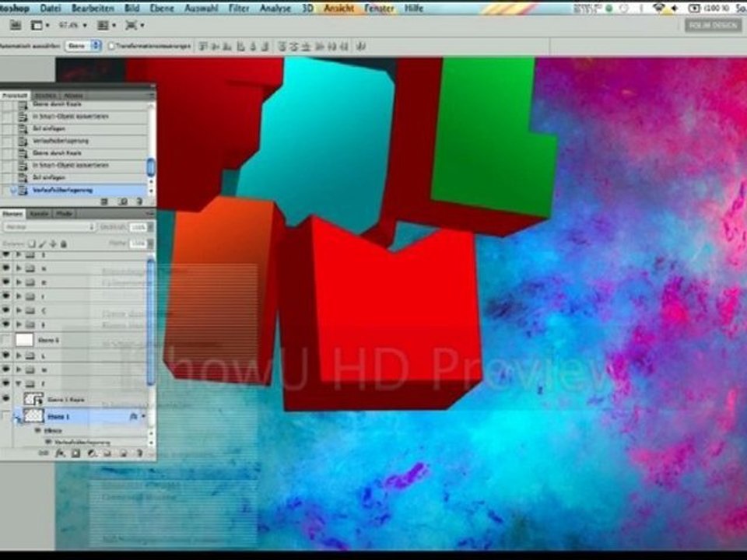Open the Datei menu
Viewport: 747px width, 560px height.
pos(51,8)
